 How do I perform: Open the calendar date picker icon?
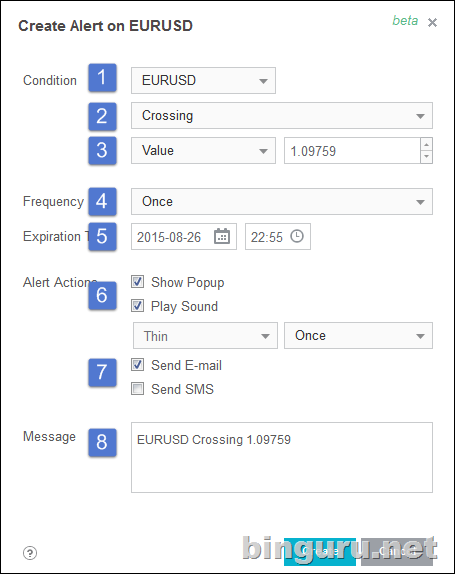coord(222,236)
